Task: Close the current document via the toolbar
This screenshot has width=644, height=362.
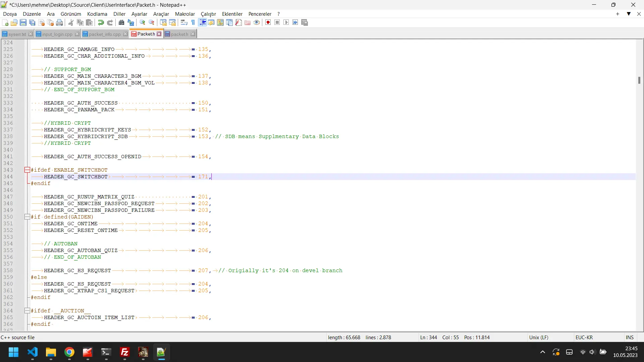Action: [42, 22]
